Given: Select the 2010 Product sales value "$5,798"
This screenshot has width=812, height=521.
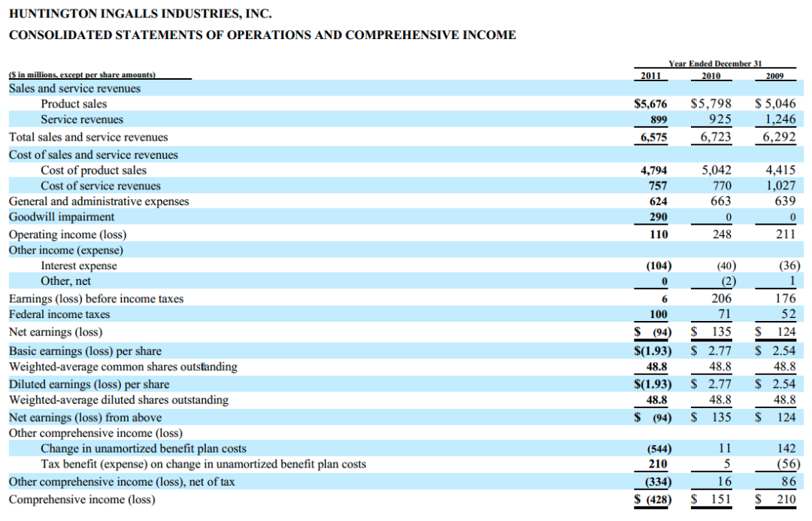Looking at the screenshot, I should [711, 104].
